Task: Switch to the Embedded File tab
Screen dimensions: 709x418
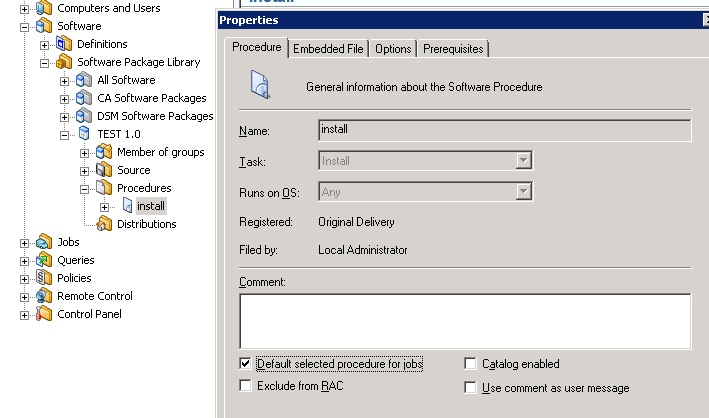Action: 329,48
